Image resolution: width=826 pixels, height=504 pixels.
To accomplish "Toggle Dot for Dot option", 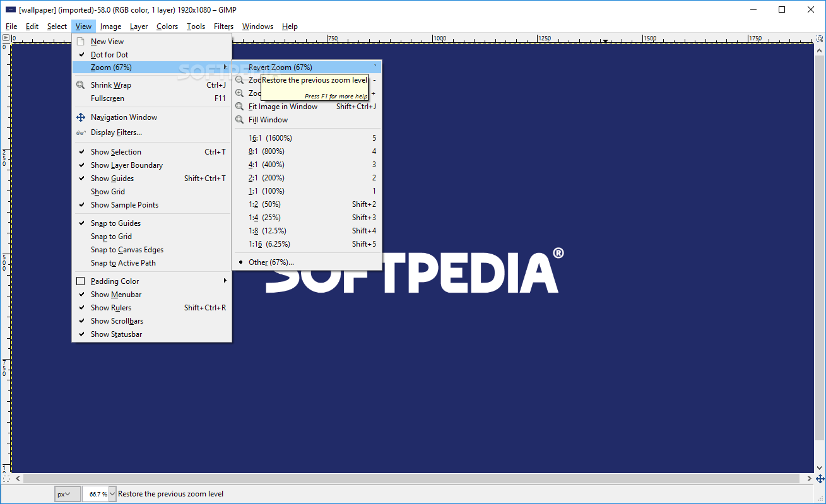I will tap(151, 55).
